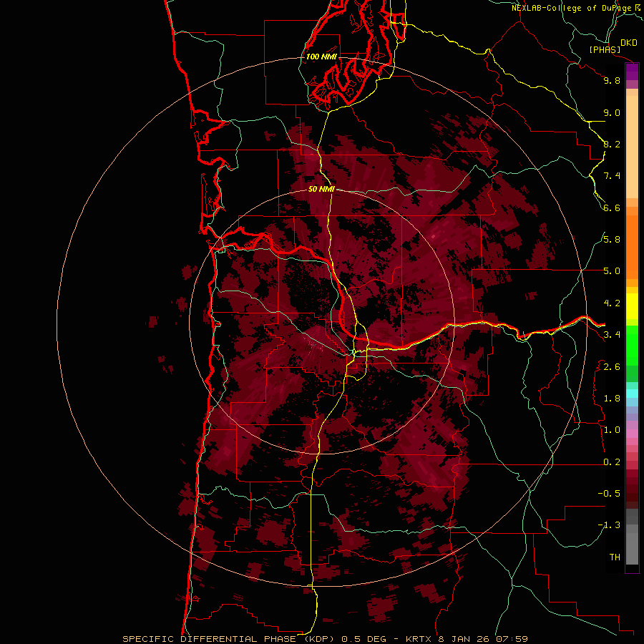Click the light peach band of the color scale

point(632,147)
